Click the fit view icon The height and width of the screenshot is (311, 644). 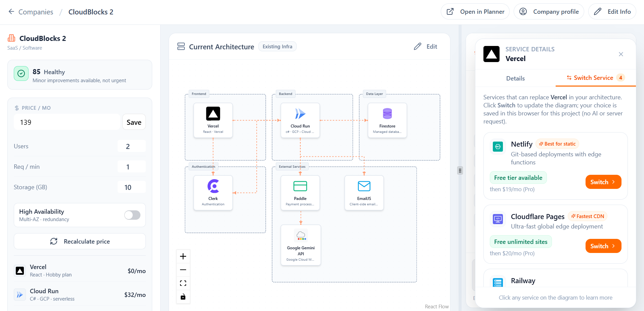tap(183, 283)
